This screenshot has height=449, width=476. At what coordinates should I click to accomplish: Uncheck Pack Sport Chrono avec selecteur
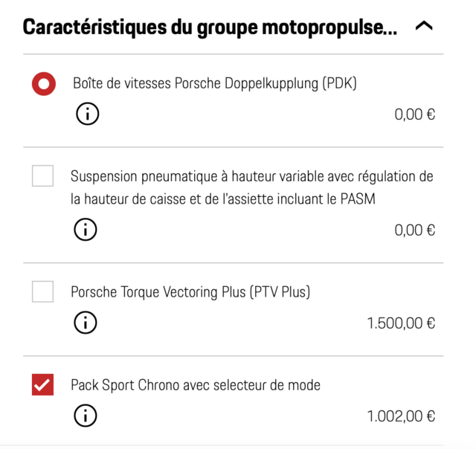[43, 384]
